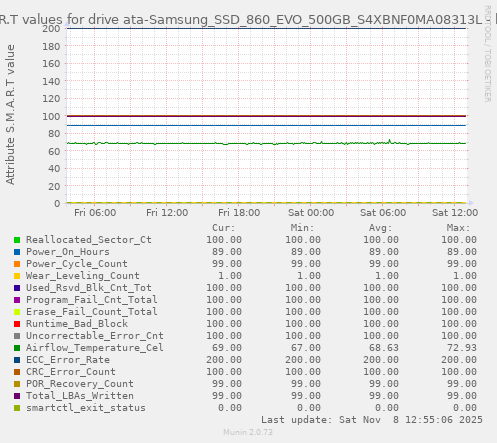Click the Sat 00:00 x-axis label
The image size is (497, 443).
[x=311, y=213]
